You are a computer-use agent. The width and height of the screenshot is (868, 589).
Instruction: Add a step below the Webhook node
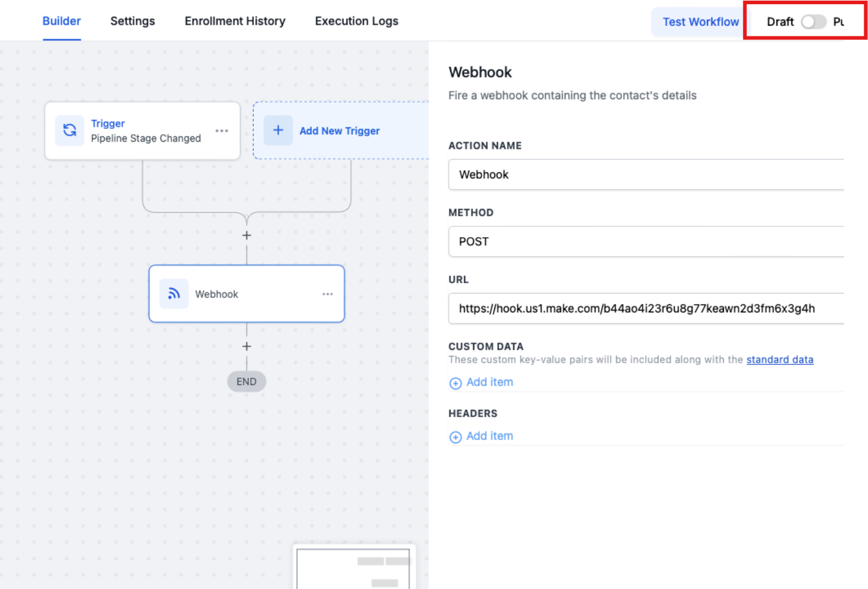tap(247, 346)
